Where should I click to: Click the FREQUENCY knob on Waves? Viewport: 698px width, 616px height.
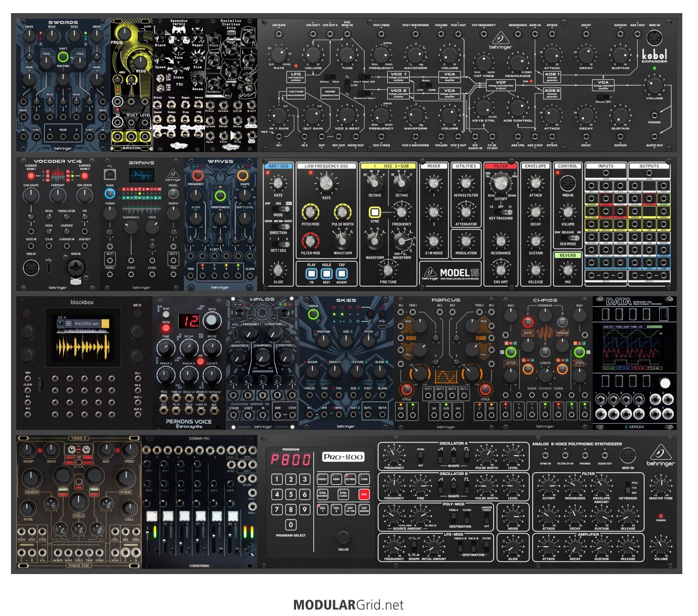(195, 195)
